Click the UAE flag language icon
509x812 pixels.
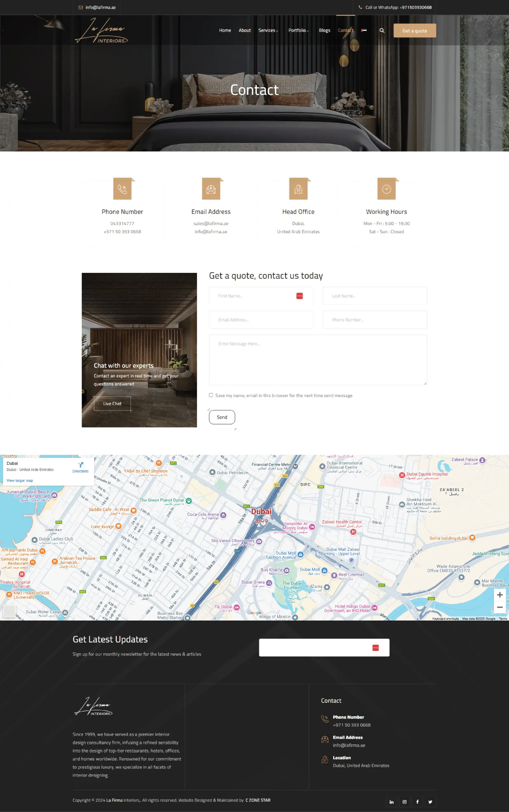(364, 31)
